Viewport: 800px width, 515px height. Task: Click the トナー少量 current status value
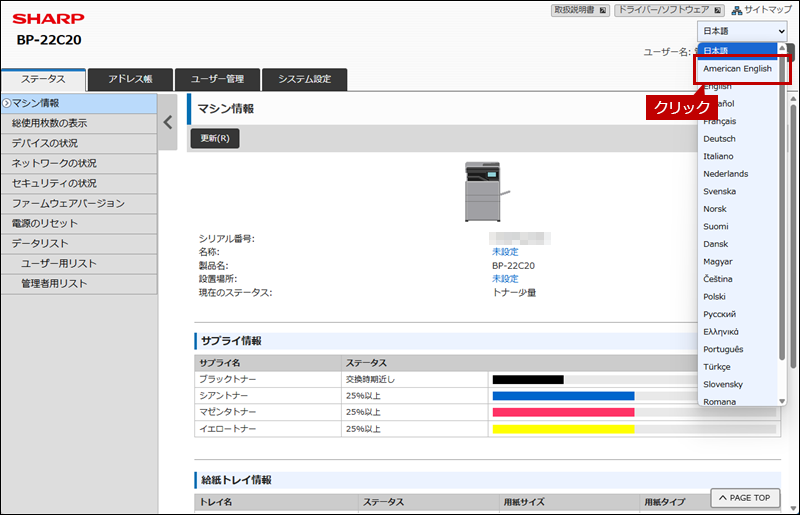514,292
